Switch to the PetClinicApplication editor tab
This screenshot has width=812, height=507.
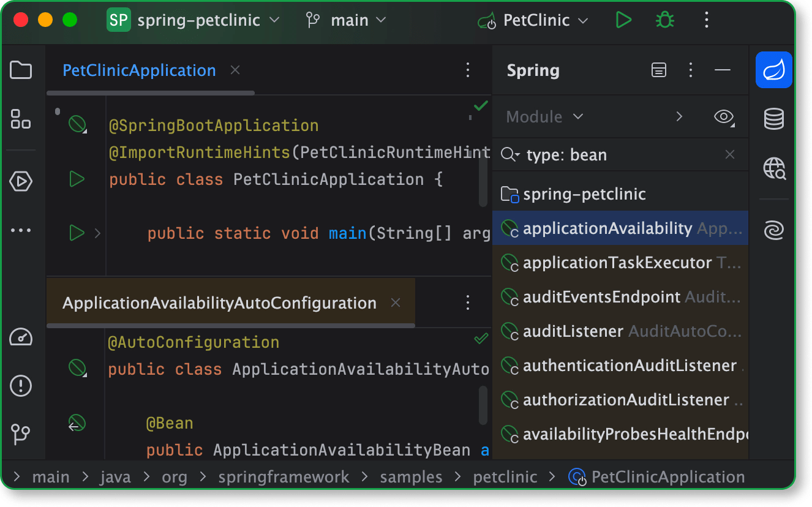point(139,70)
